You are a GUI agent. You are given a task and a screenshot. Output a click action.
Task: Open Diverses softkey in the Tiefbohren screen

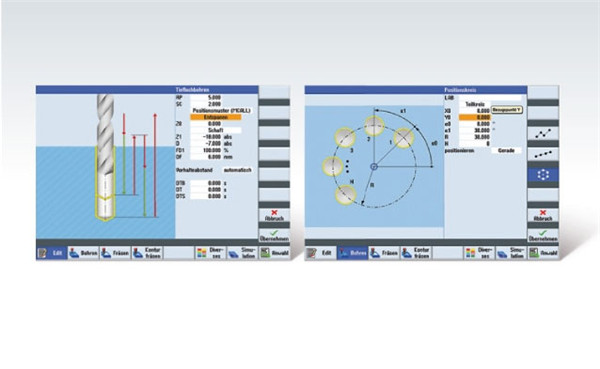(x=211, y=253)
